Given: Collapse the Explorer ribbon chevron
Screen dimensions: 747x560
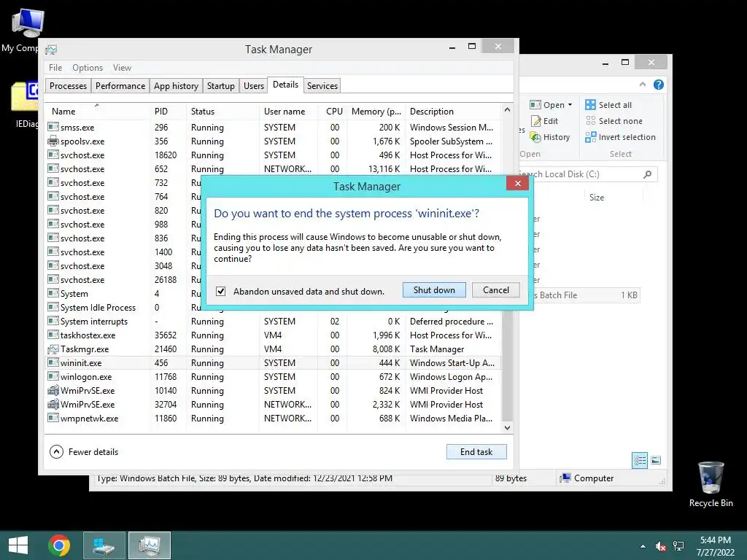Looking at the screenshot, I should tap(642, 85).
